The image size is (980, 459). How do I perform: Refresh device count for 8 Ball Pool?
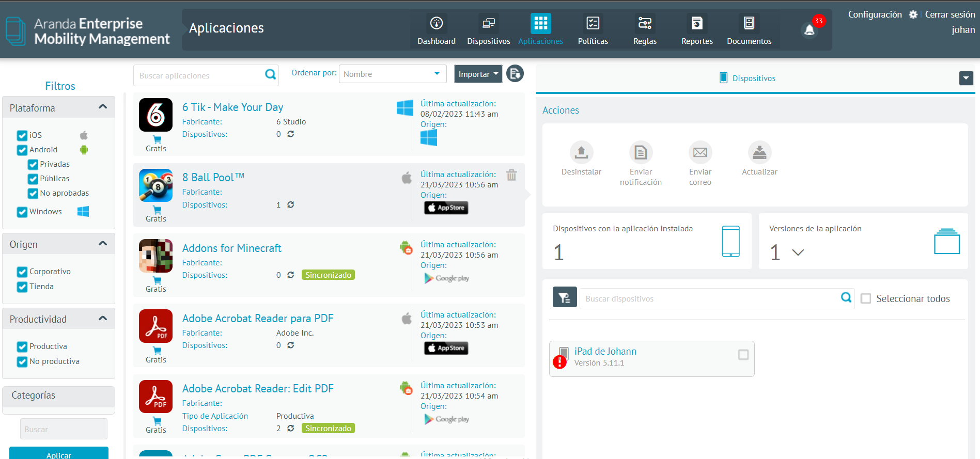tap(291, 205)
